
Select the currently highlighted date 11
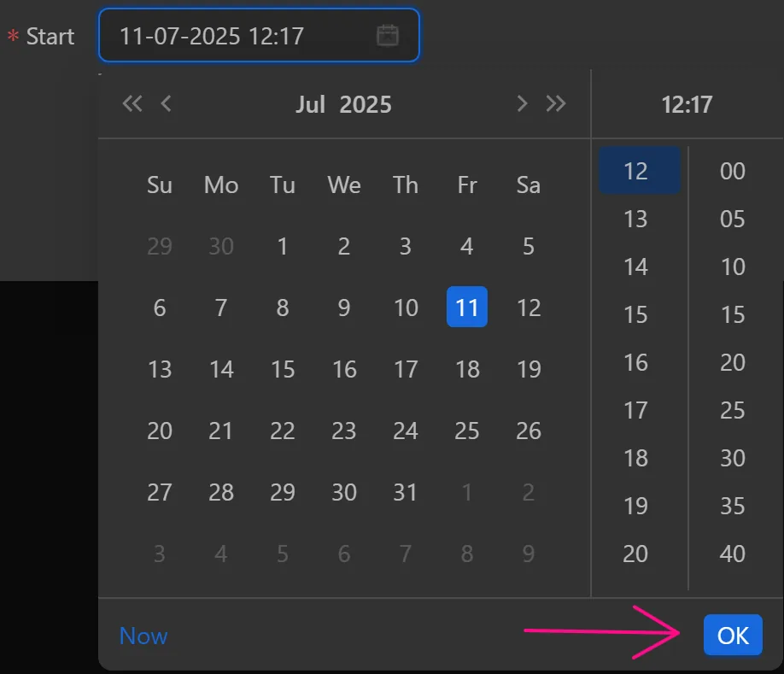click(466, 308)
